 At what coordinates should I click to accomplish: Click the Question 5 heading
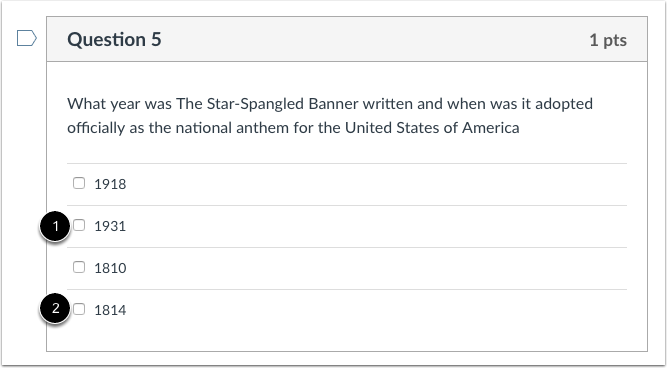114,40
